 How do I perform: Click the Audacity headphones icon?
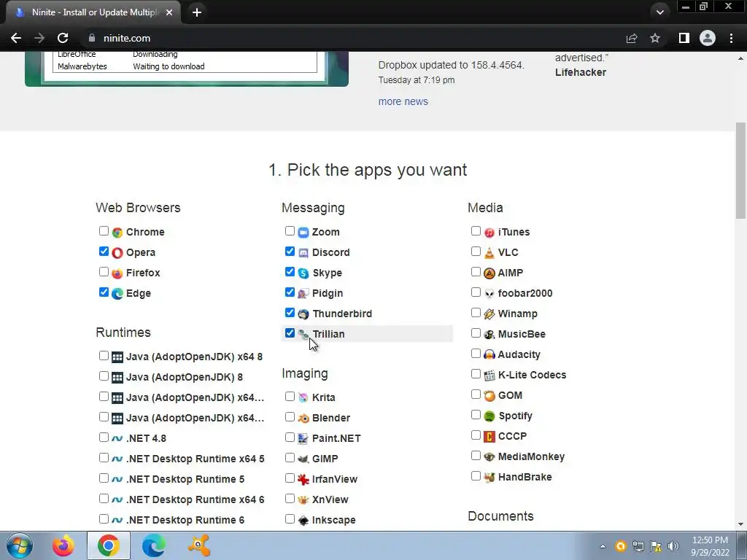489,355
